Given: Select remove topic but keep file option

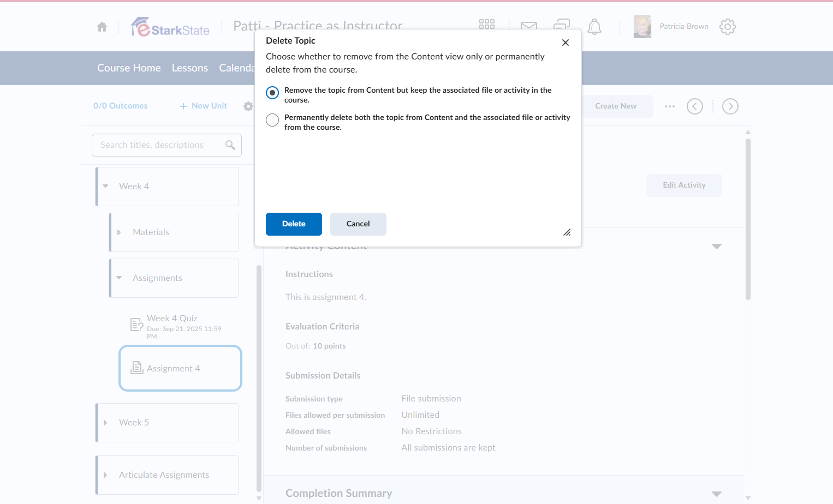Looking at the screenshot, I should [x=272, y=93].
